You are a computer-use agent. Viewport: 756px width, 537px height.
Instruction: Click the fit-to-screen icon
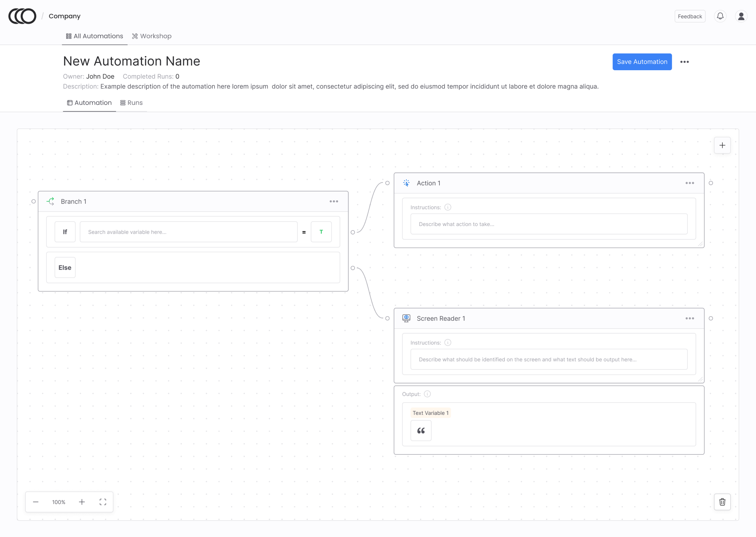point(103,502)
